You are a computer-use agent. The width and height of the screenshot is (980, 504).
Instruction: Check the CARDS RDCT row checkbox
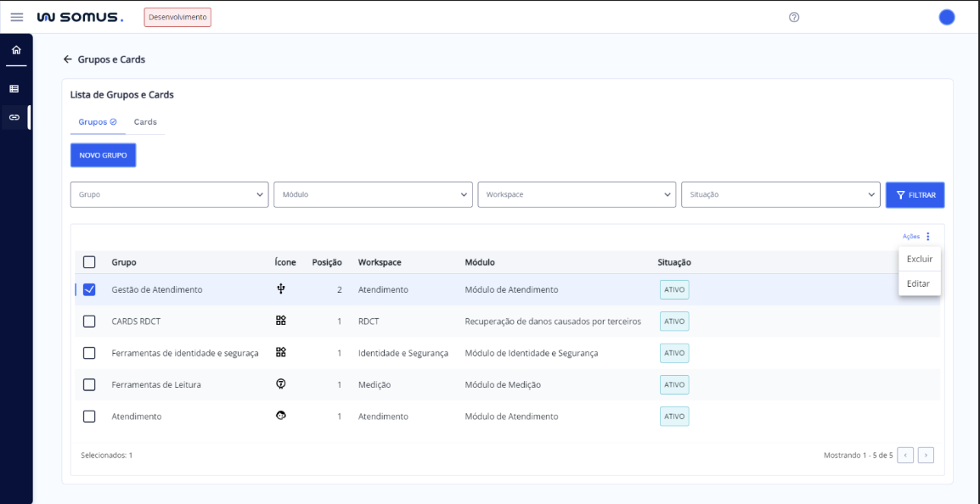(89, 322)
